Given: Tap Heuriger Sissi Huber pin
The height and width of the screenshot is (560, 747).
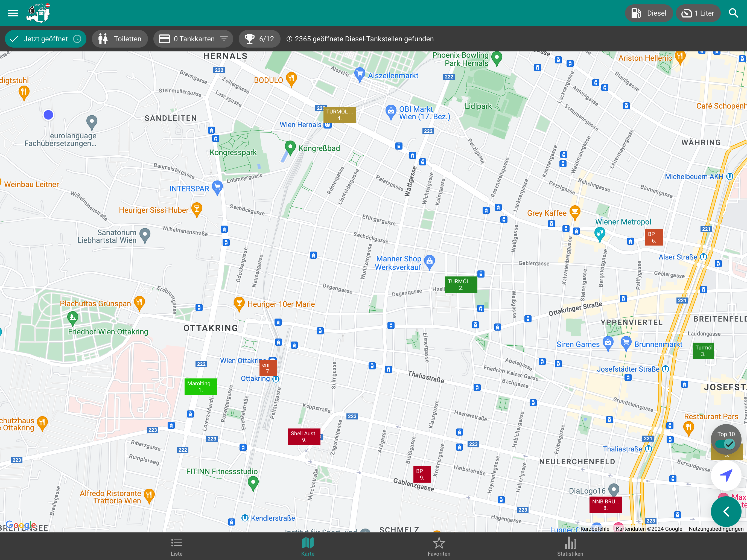Looking at the screenshot, I should click(x=197, y=209).
